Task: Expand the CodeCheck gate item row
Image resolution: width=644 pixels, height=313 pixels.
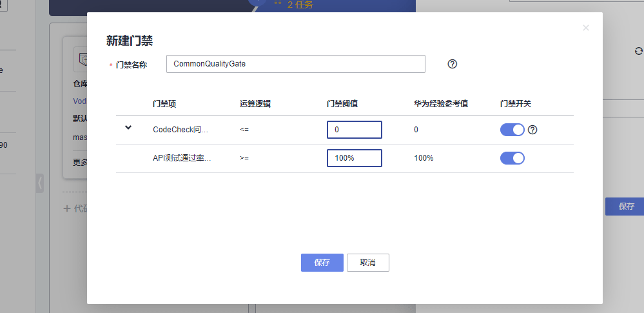Action: (128, 128)
